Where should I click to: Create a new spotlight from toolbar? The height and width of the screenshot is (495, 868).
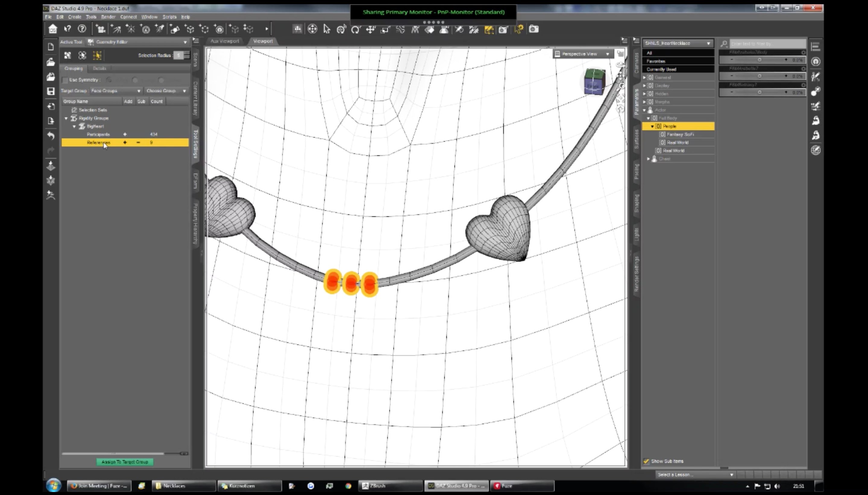[160, 29]
